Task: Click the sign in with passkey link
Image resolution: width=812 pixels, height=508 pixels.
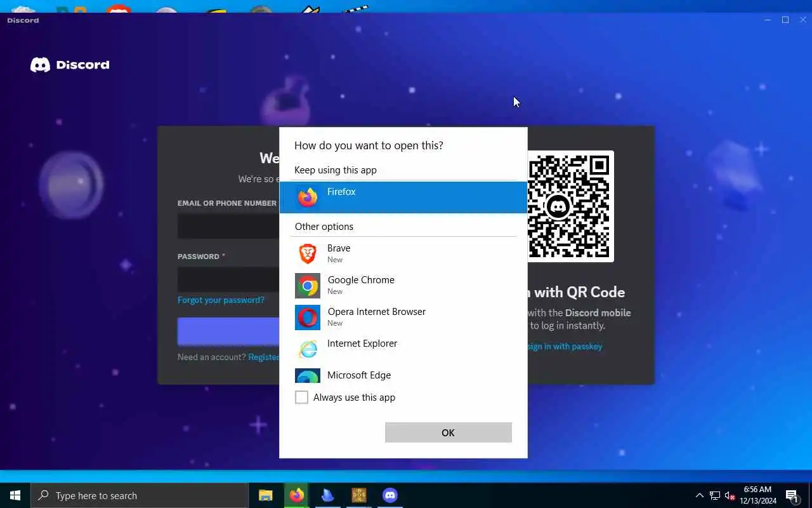Action: coord(565,346)
